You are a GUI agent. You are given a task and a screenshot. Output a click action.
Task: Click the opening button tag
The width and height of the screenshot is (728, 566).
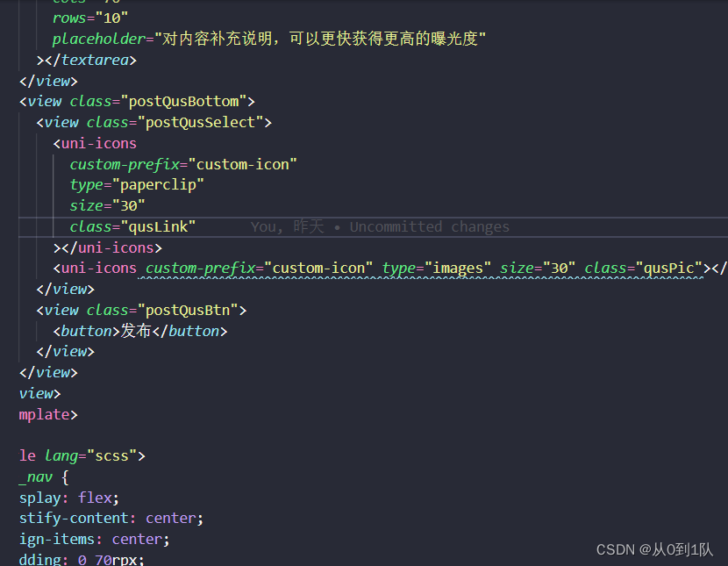tap(86, 331)
